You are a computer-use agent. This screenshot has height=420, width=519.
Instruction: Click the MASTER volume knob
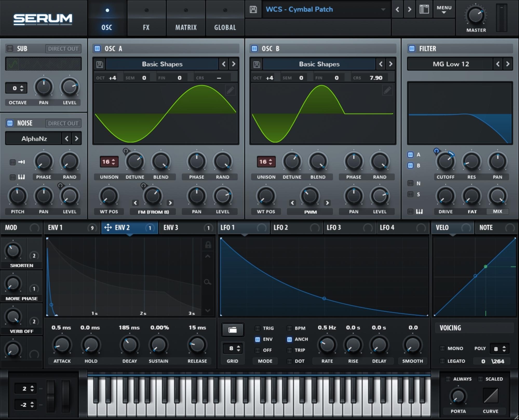[x=476, y=16]
